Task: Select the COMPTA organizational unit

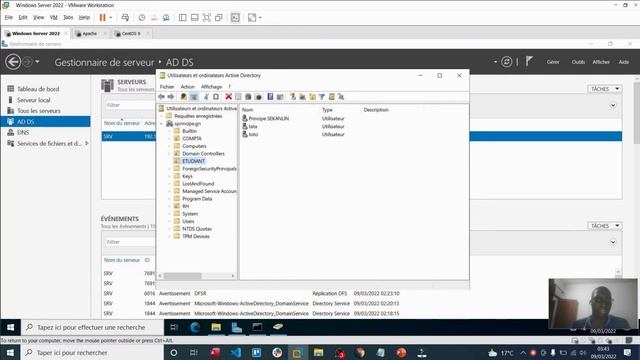Action: [x=191, y=138]
